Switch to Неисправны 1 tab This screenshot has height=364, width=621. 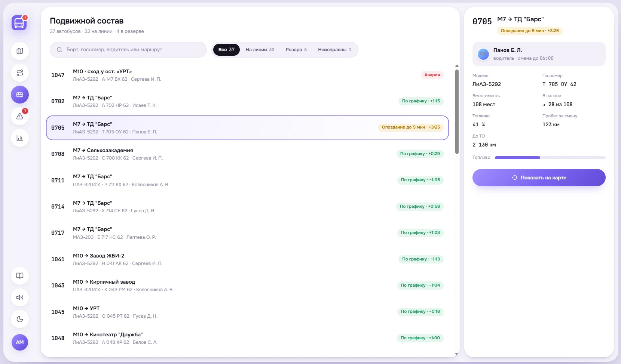pyautogui.click(x=335, y=50)
